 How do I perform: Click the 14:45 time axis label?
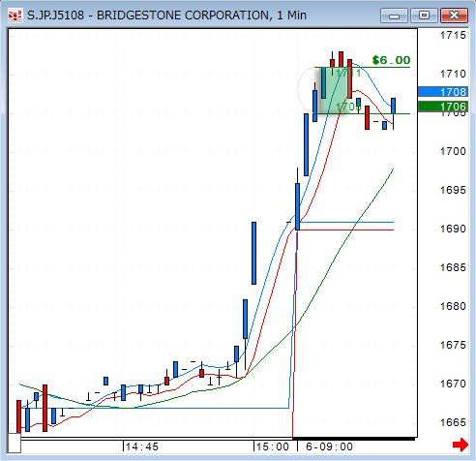(142, 446)
